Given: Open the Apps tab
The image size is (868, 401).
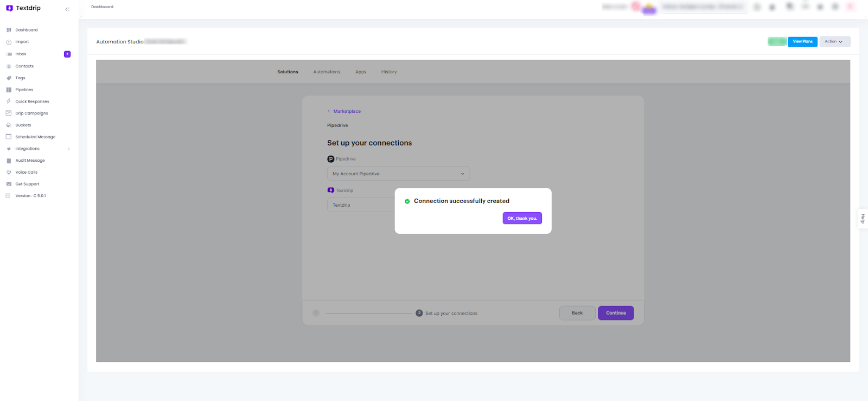Looking at the screenshot, I should pyautogui.click(x=361, y=72).
